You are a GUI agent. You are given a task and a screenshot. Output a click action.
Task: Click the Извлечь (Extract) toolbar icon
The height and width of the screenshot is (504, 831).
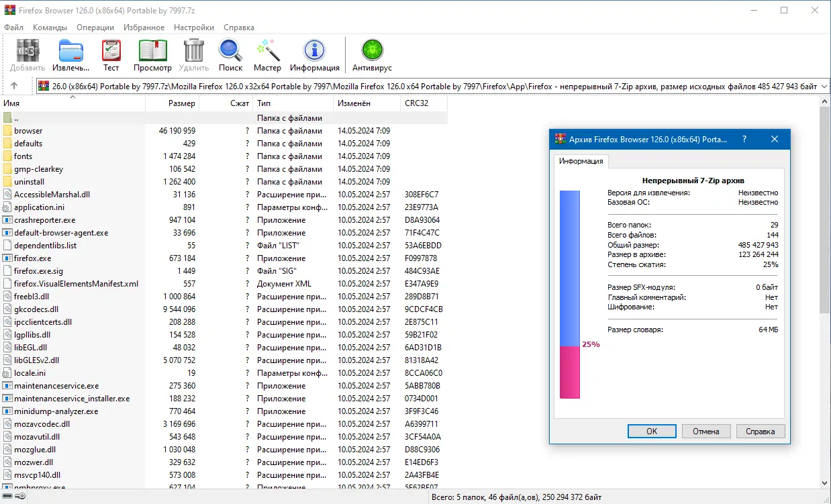tap(70, 51)
